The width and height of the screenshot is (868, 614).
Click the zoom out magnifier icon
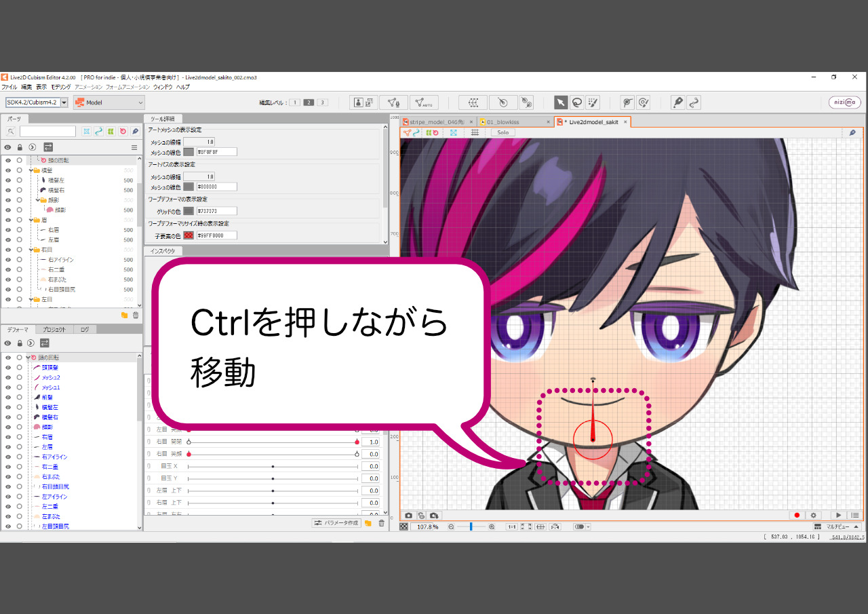tap(451, 526)
